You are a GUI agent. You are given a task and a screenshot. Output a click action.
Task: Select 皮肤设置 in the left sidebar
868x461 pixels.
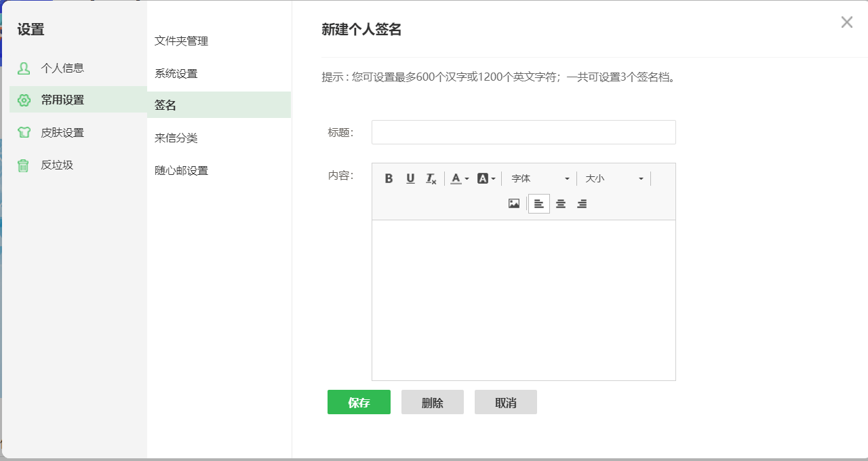[x=62, y=132]
